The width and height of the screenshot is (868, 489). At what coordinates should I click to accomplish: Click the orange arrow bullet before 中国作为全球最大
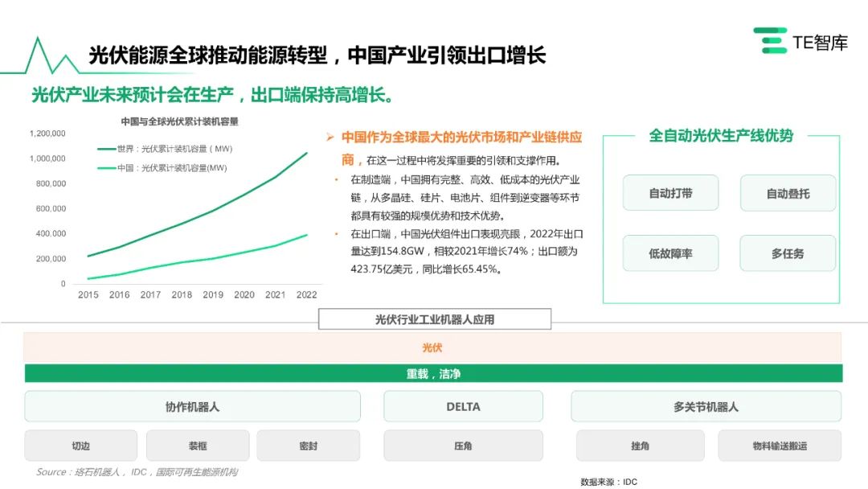(x=330, y=138)
